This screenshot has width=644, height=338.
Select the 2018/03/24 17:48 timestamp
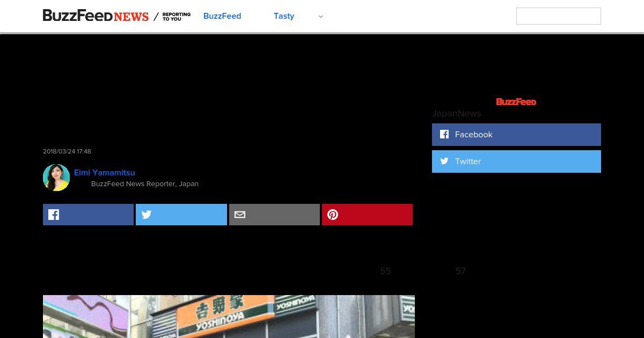tap(67, 151)
